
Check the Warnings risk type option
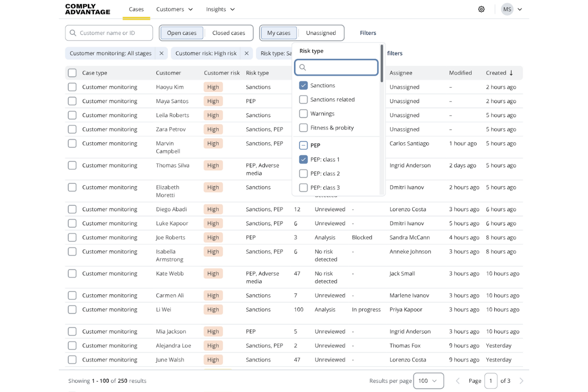click(x=303, y=114)
